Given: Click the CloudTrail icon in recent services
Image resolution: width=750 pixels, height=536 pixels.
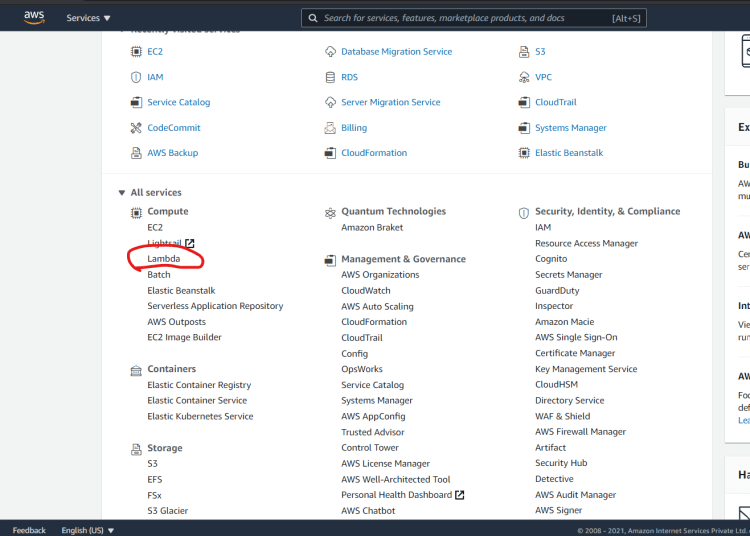Looking at the screenshot, I should [524, 102].
